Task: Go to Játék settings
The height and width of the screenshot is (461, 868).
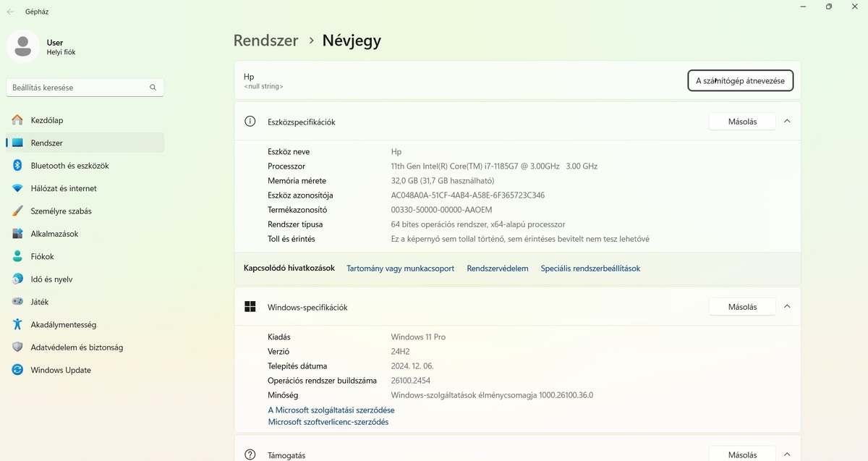Action: point(85,302)
